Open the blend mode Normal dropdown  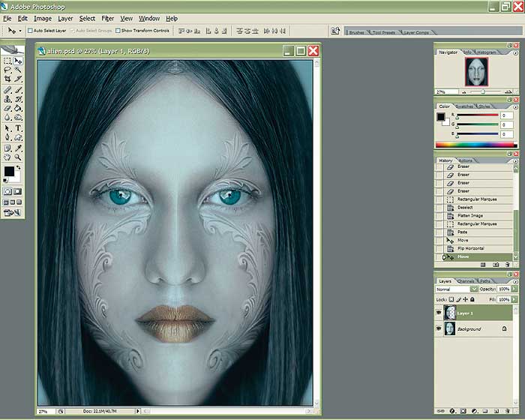coord(457,289)
